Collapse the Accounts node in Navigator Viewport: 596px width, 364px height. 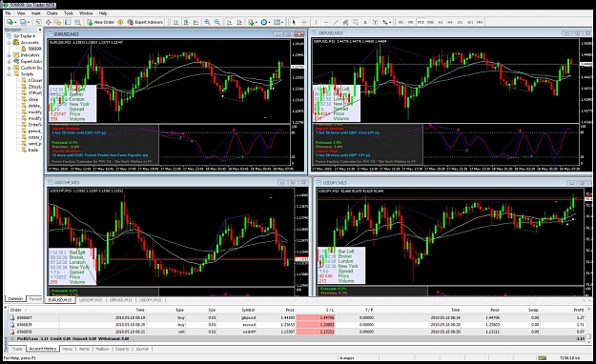[9, 43]
